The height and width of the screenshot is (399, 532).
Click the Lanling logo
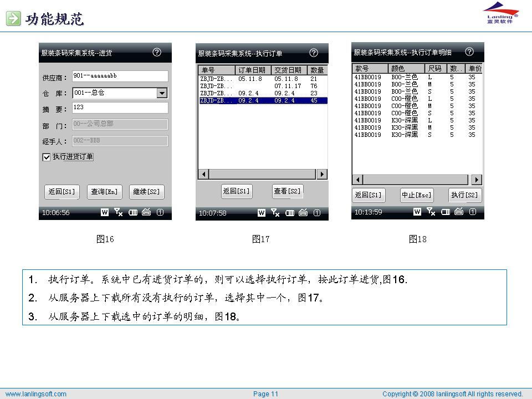[500, 13]
